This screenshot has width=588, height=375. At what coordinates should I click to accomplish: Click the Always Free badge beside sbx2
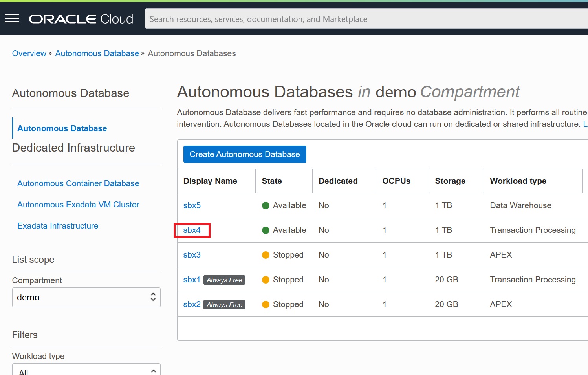click(x=224, y=305)
